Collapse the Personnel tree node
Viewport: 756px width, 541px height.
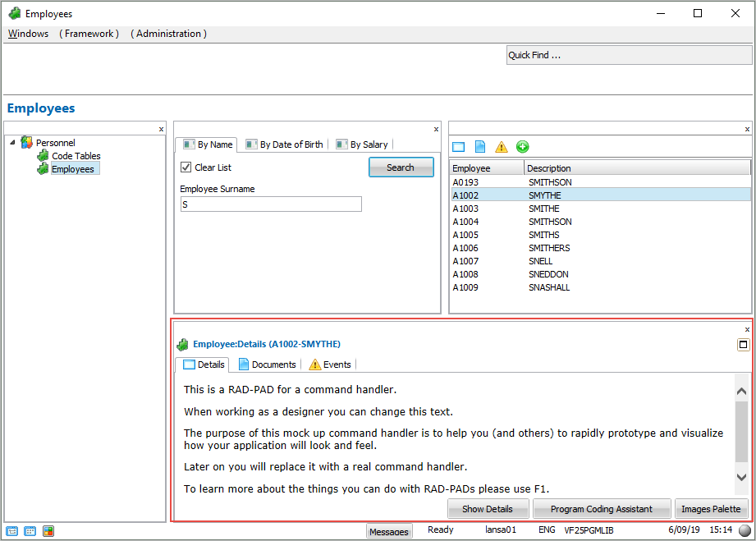pos(12,142)
